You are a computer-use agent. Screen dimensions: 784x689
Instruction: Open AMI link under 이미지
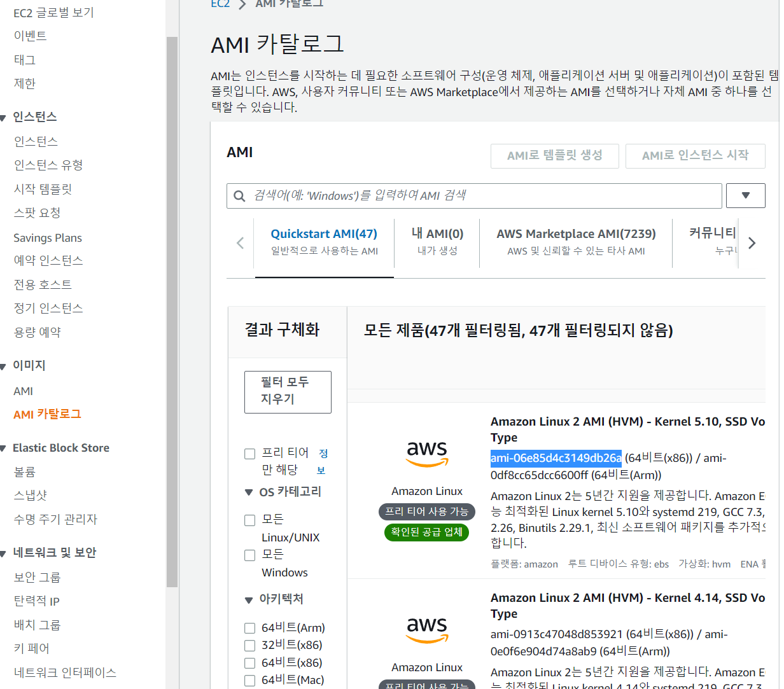23,391
